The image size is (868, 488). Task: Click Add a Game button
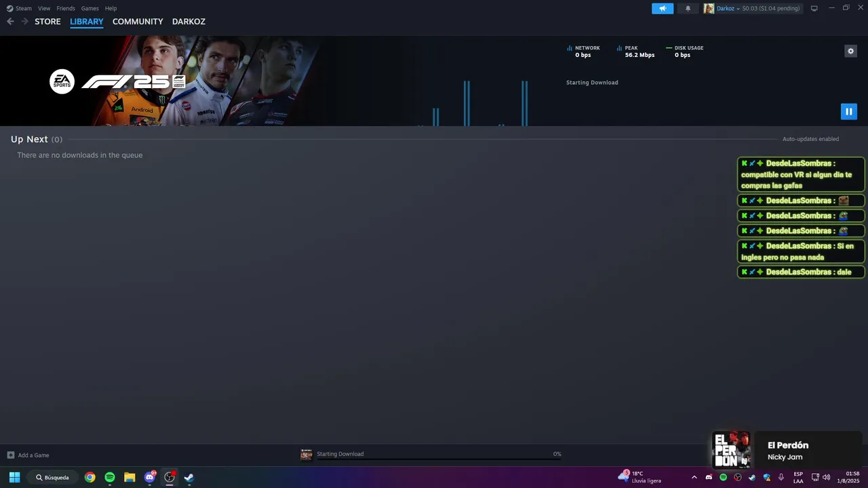point(28,455)
